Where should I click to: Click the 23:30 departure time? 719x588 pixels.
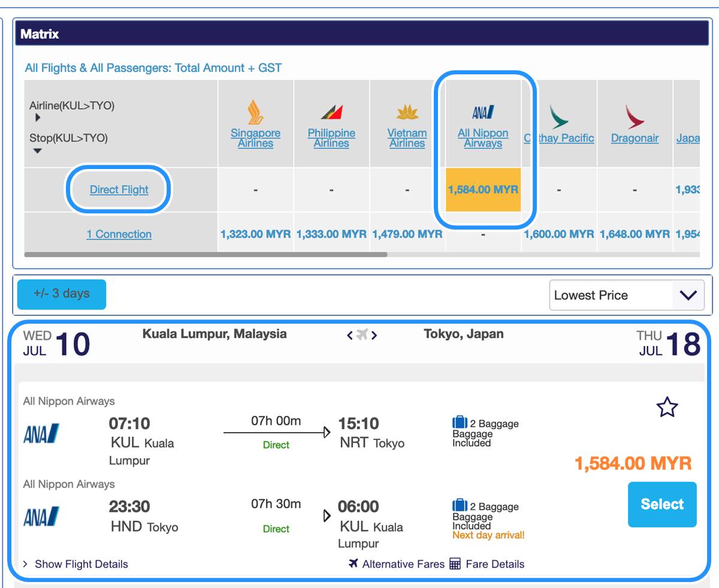[129, 506]
